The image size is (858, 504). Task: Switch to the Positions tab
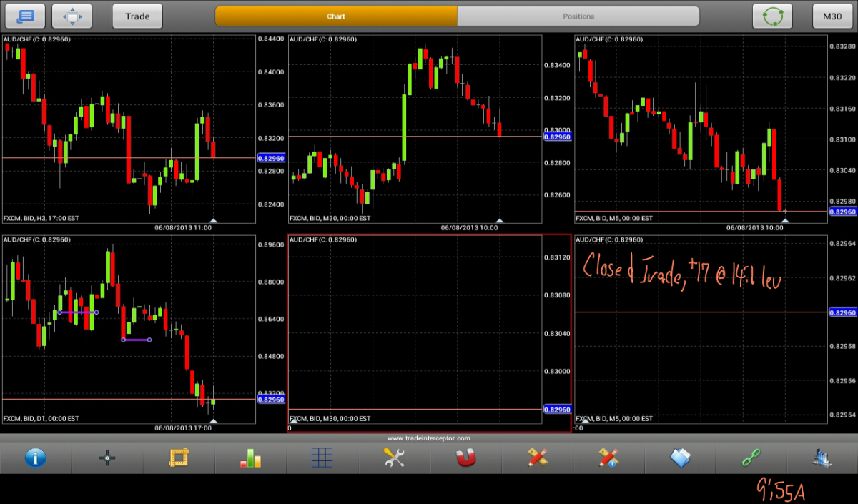(x=578, y=16)
